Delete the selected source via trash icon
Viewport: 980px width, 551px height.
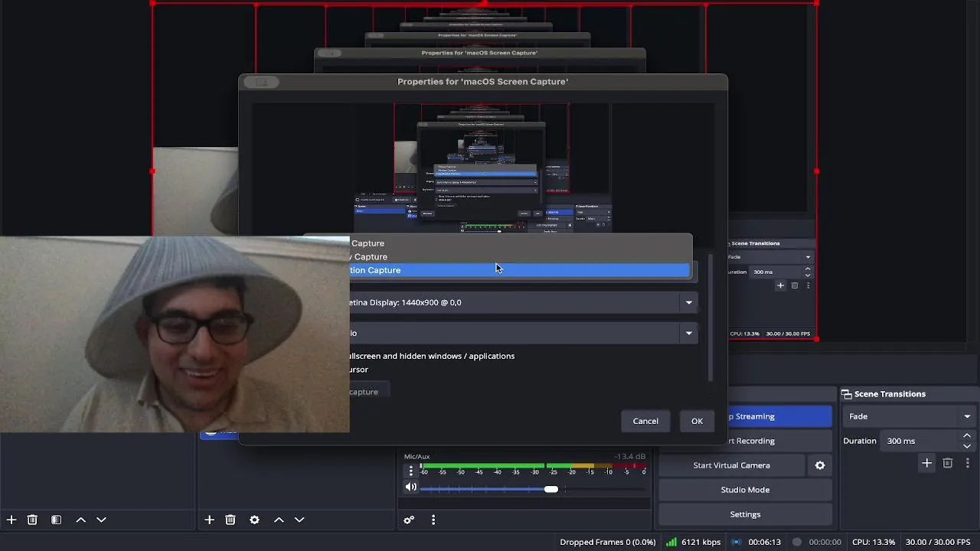[x=230, y=520]
